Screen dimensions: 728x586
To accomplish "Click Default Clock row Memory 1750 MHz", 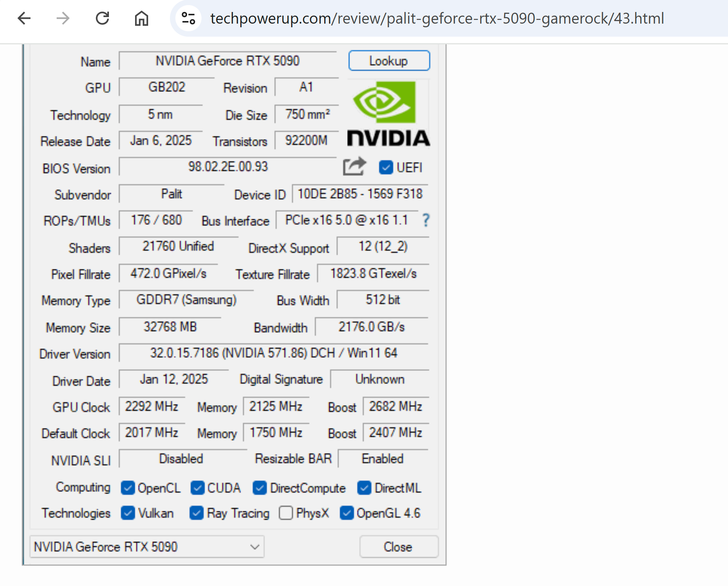I will [x=276, y=432].
